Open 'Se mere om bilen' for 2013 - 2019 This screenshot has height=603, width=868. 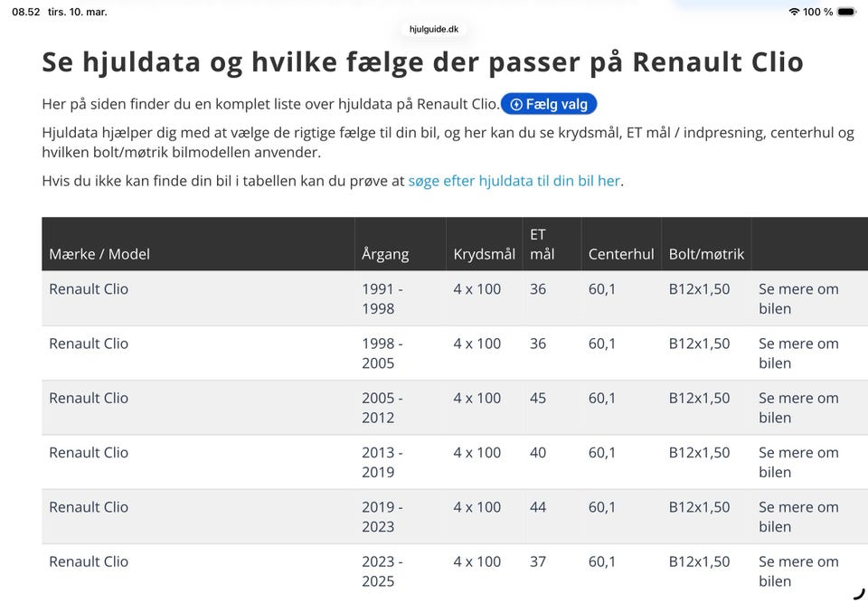tap(798, 462)
